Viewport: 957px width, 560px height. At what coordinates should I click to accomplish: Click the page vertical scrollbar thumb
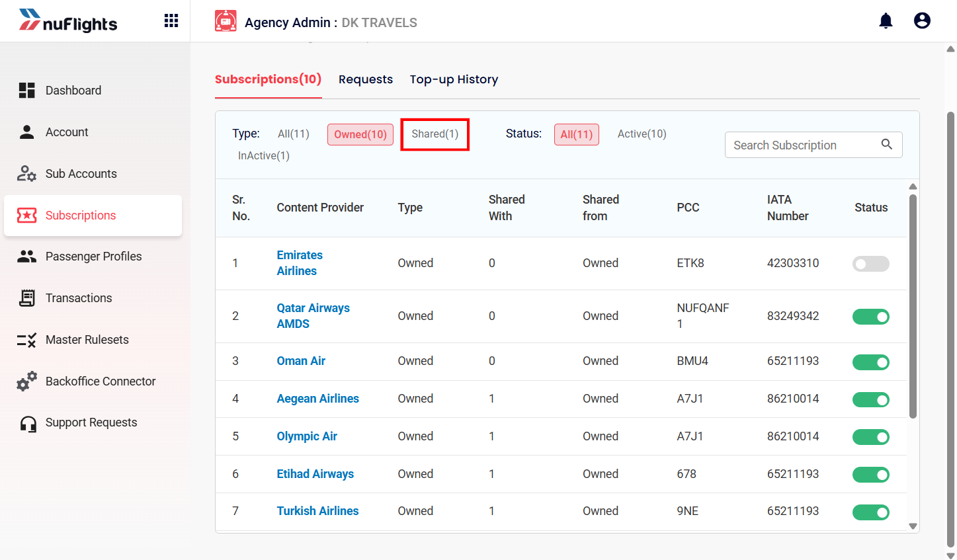[x=951, y=329]
